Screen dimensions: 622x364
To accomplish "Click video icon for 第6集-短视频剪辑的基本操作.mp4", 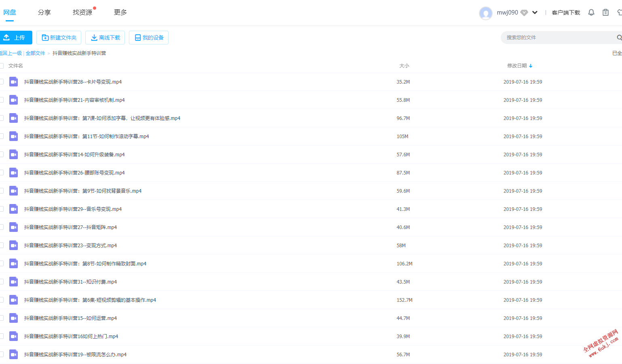I will 14,300.
